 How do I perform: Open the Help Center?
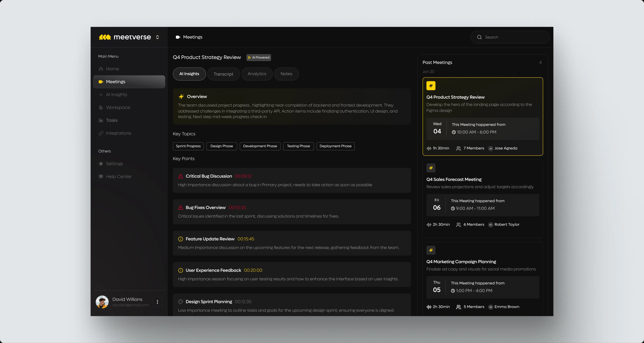tap(119, 176)
